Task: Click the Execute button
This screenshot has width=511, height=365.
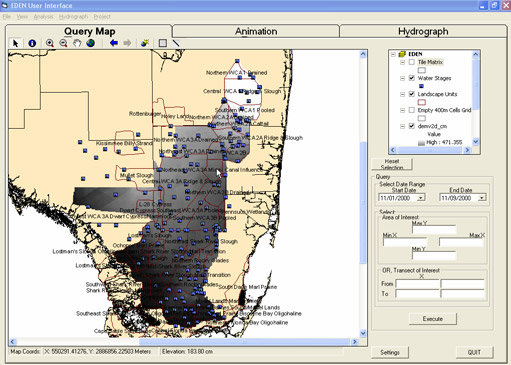Action: (x=433, y=319)
